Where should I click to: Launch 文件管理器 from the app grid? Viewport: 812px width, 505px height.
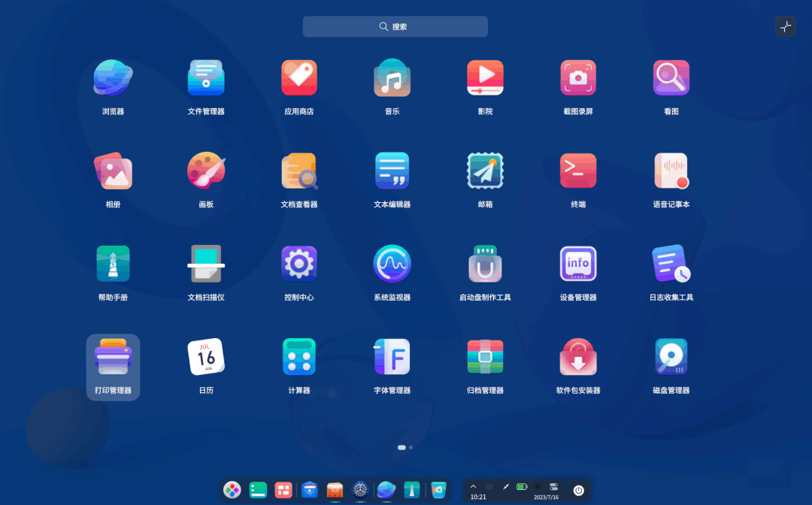coord(206,78)
